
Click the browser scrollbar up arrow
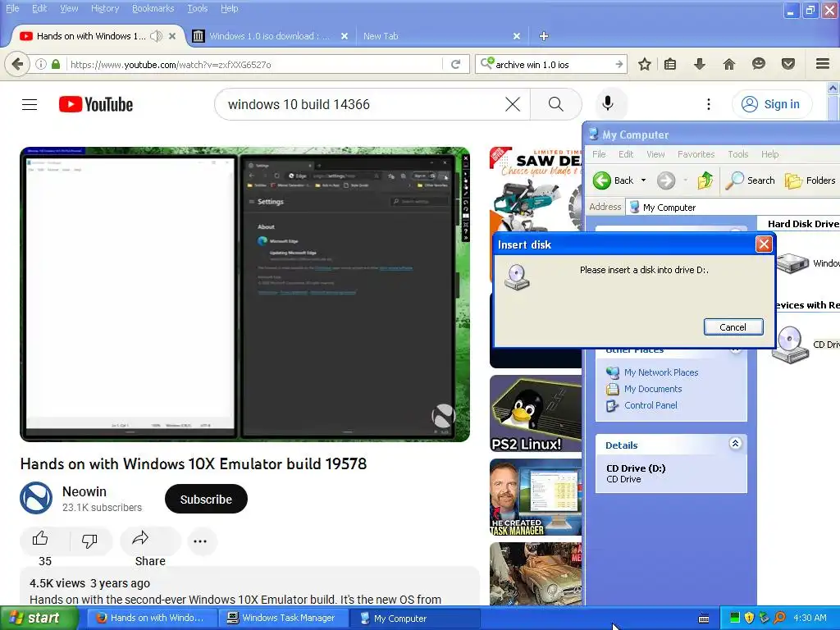coord(833,88)
